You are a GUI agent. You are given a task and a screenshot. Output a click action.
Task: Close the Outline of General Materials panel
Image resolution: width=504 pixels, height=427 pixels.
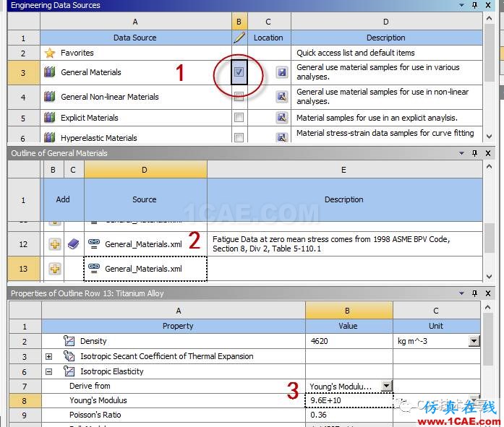(x=488, y=153)
